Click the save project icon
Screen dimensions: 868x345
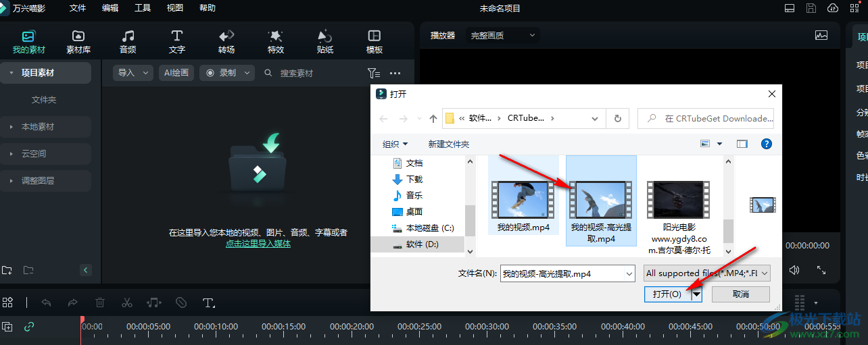(x=811, y=8)
